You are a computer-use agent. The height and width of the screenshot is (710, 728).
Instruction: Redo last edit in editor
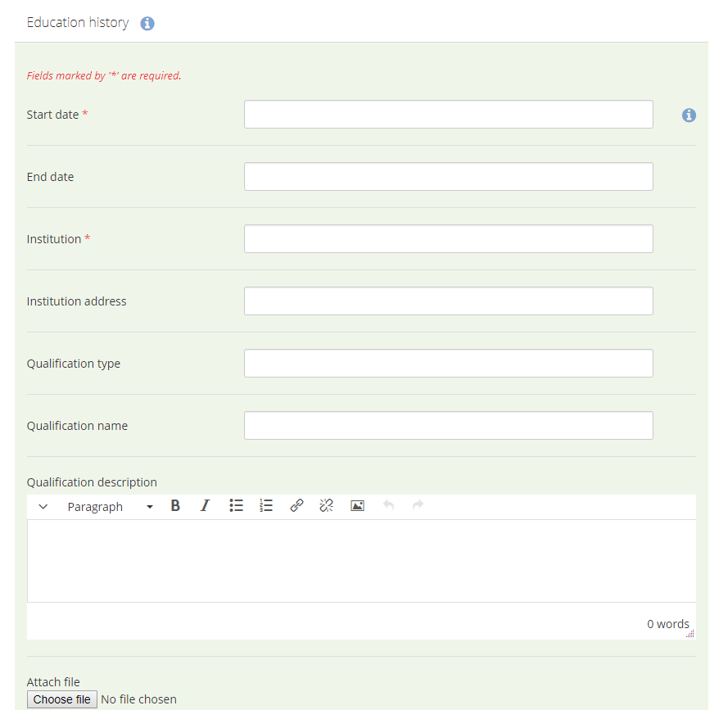click(x=418, y=506)
